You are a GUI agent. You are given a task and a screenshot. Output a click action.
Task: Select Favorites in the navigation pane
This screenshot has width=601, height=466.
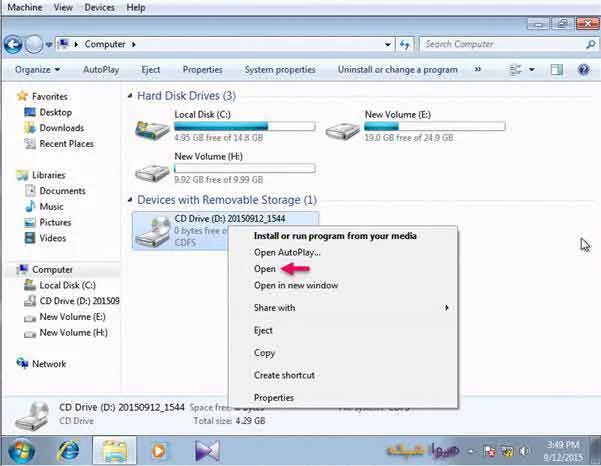[x=49, y=97]
